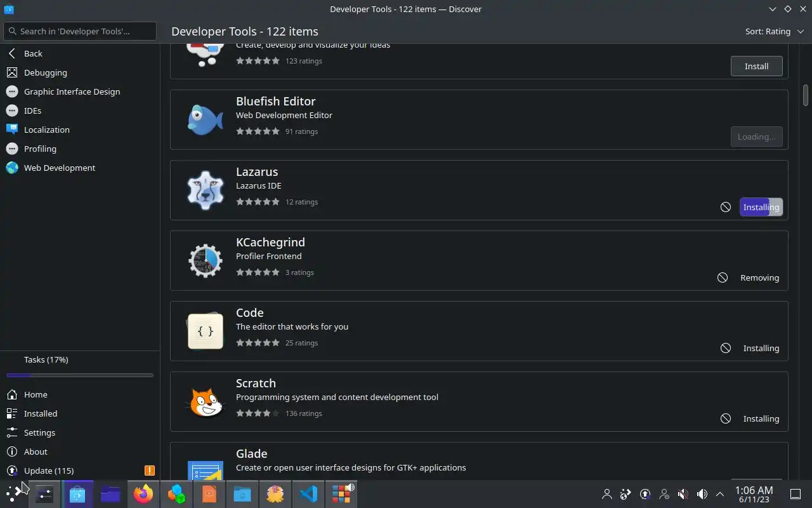The height and width of the screenshot is (508, 812).
Task: Click the muted volume tray icon
Action: [x=683, y=494]
